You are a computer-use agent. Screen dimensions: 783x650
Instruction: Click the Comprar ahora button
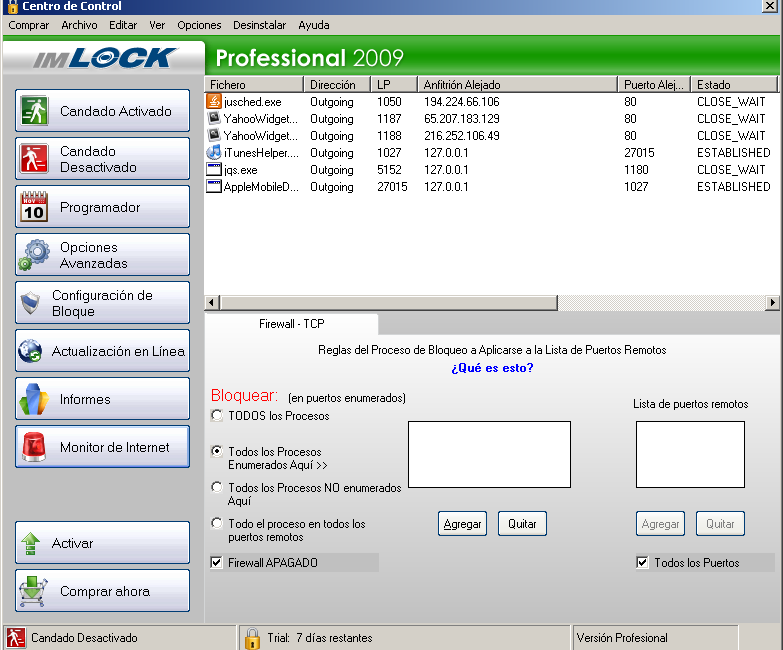(102, 591)
